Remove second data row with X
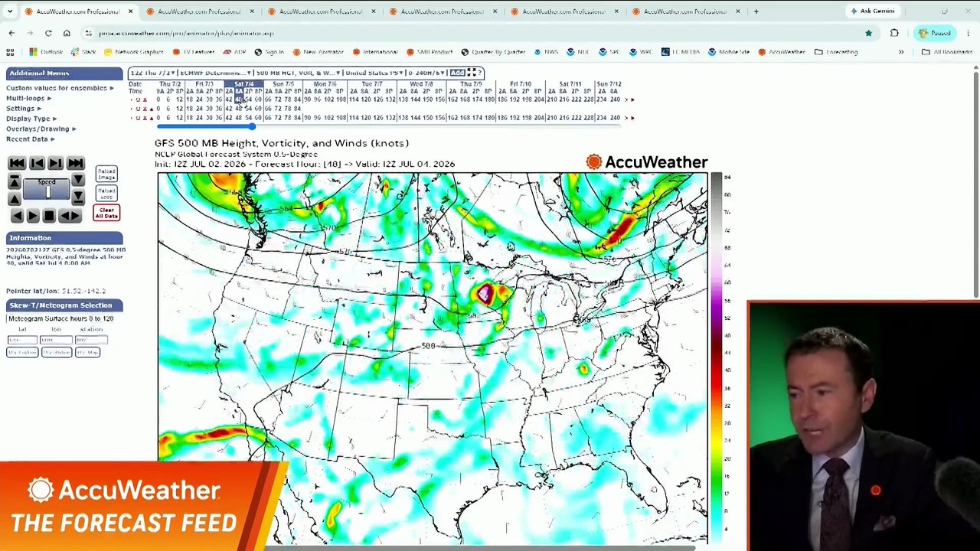This screenshot has width=980, height=551. point(145,109)
